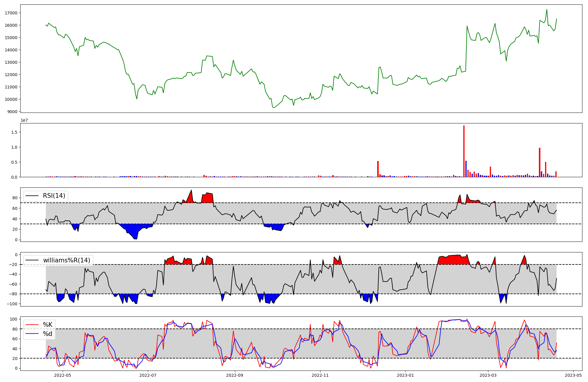The width and height of the screenshot is (588, 382).
Task: Click the 1.5 volume axis tick label
Action: pos(14,132)
